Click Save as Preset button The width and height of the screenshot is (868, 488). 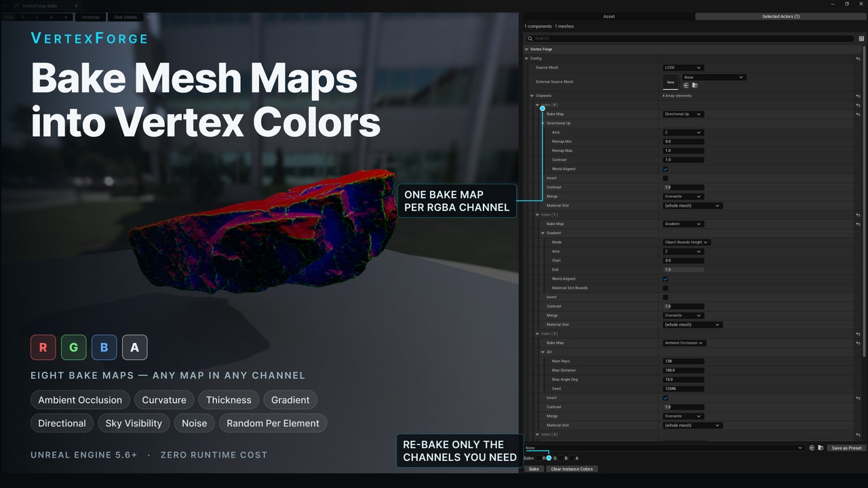(x=846, y=448)
